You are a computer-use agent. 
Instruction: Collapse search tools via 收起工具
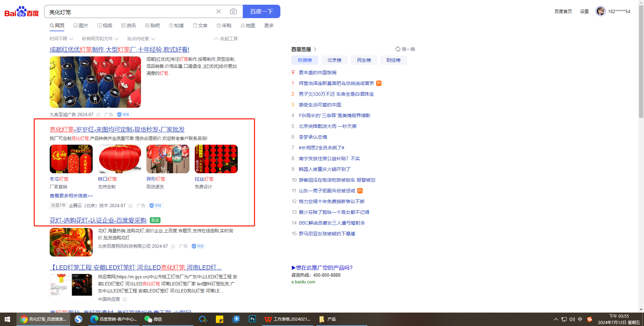(x=226, y=39)
